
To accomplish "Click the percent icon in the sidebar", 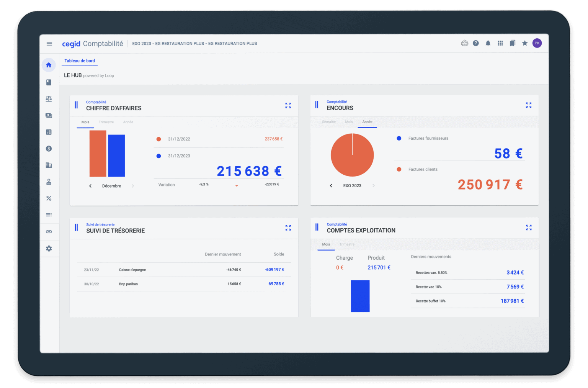I will coord(49,198).
